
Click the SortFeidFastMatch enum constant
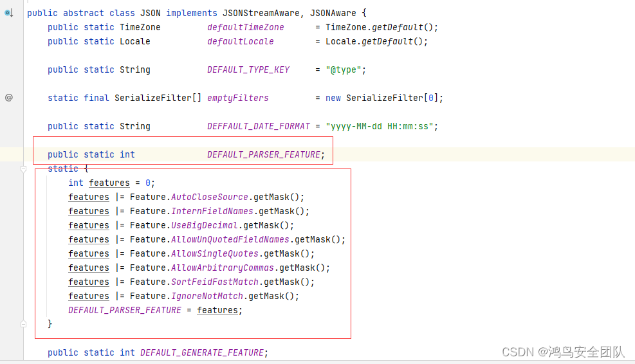click(x=214, y=282)
